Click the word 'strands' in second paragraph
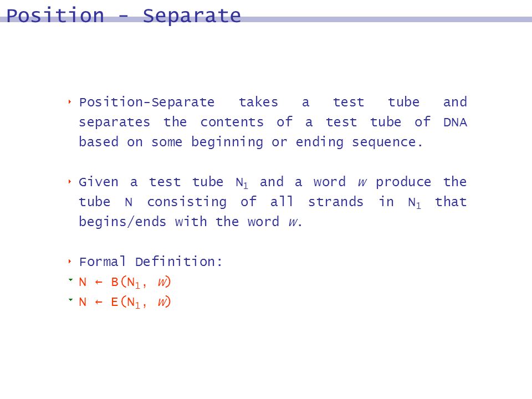 pyautogui.click(x=336, y=202)
